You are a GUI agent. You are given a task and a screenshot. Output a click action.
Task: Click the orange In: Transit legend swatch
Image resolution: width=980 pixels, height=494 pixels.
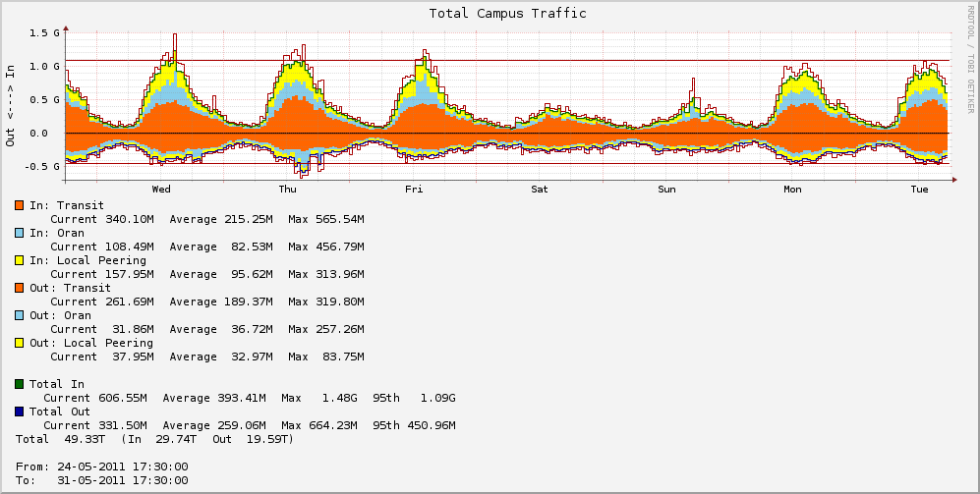point(20,205)
